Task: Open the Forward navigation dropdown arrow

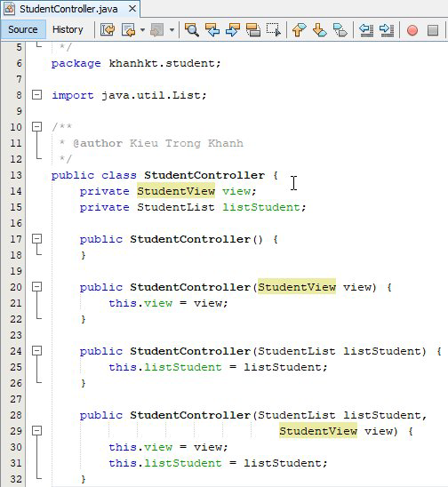Action: [172, 30]
